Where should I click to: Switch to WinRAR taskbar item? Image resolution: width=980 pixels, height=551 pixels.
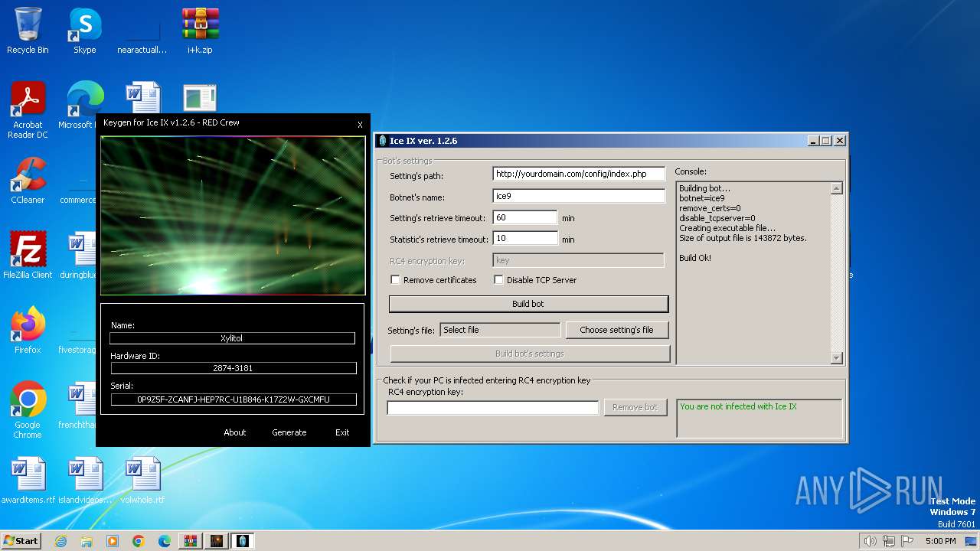[191, 541]
